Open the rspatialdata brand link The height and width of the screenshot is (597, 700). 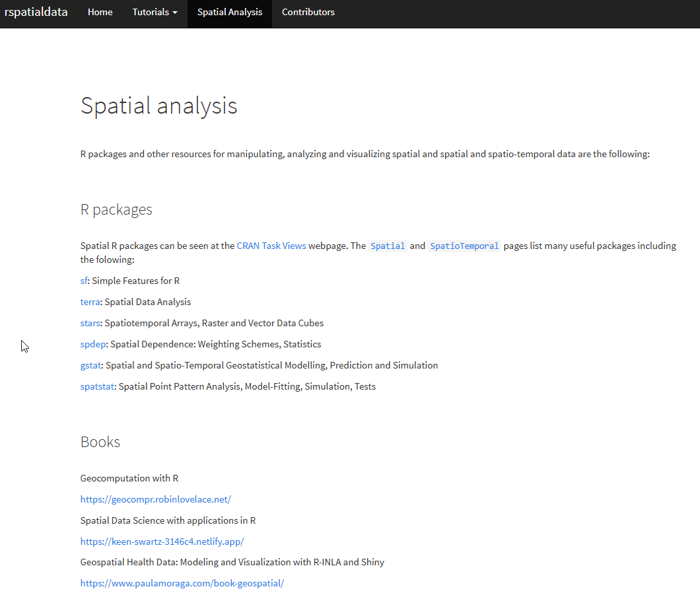click(x=36, y=12)
